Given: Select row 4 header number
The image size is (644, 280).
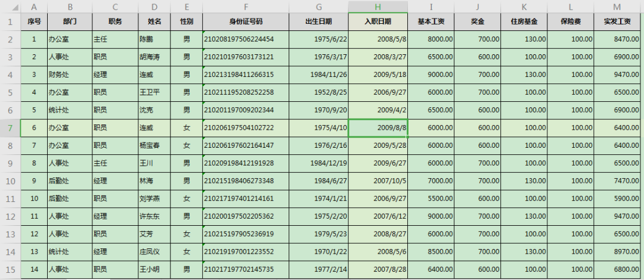Looking at the screenshot, I should [x=10, y=74].
